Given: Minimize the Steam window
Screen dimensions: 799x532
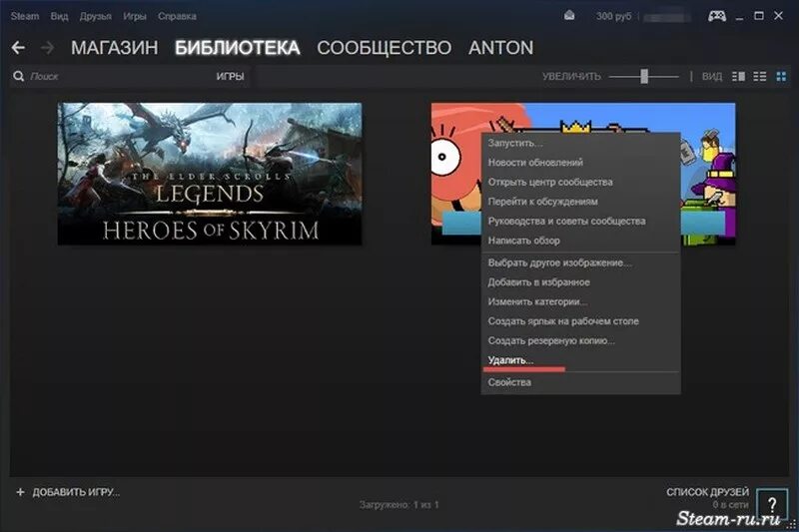Looking at the screenshot, I should click(739, 16).
